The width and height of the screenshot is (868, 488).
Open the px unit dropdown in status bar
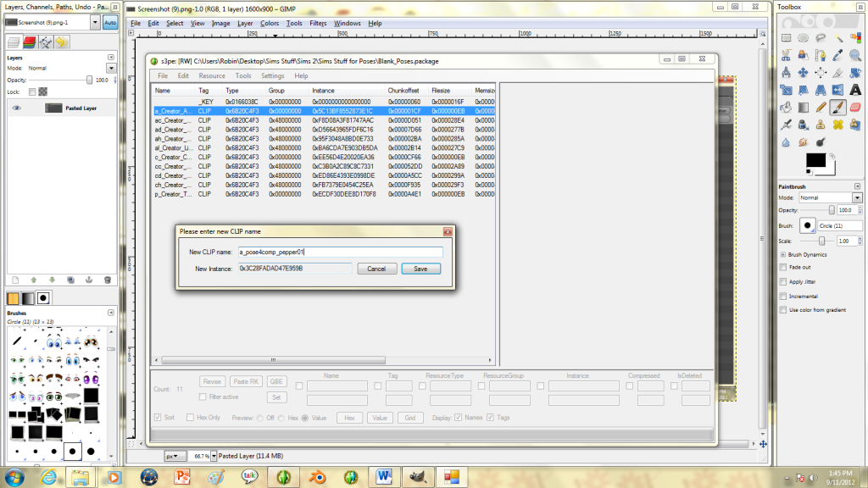[x=175, y=456]
